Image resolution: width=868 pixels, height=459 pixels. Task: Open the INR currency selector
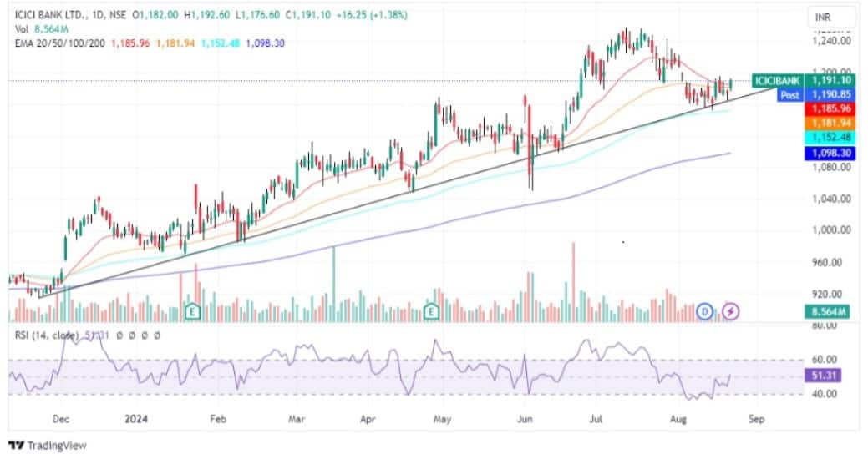[x=831, y=18]
